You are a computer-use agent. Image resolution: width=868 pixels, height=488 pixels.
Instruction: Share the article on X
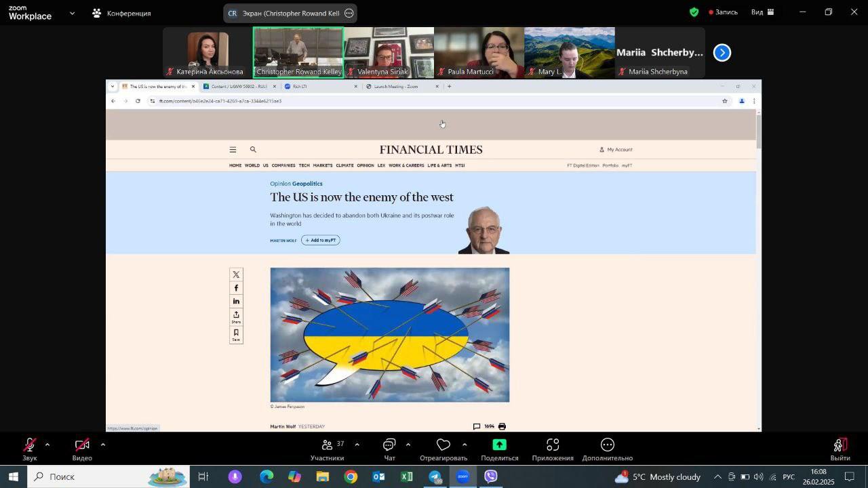click(x=236, y=274)
